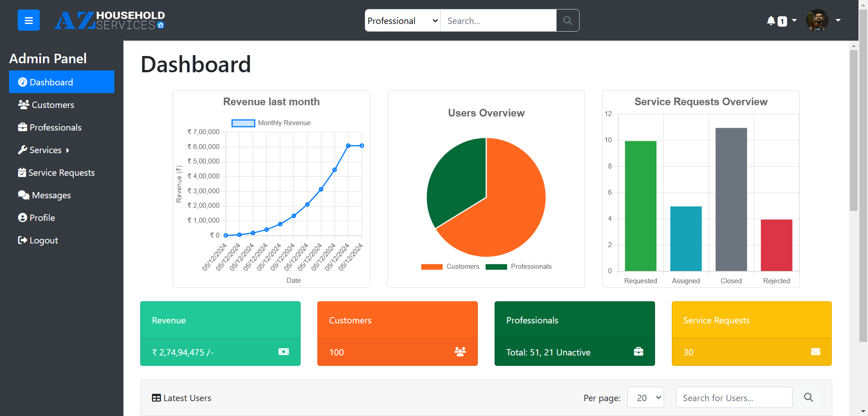Select the Customers sidebar icon
This screenshot has height=416, width=868.
click(x=23, y=104)
